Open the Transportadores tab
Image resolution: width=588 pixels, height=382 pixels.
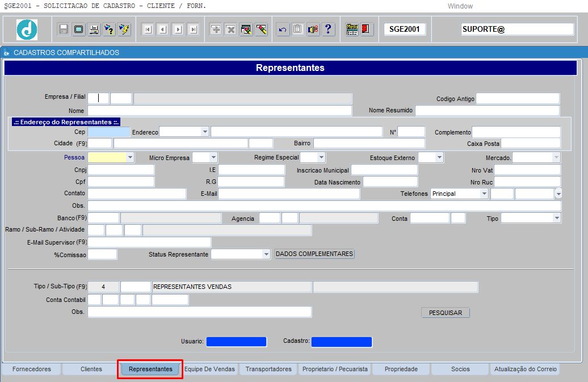pyautogui.click(x=268, y=370)
